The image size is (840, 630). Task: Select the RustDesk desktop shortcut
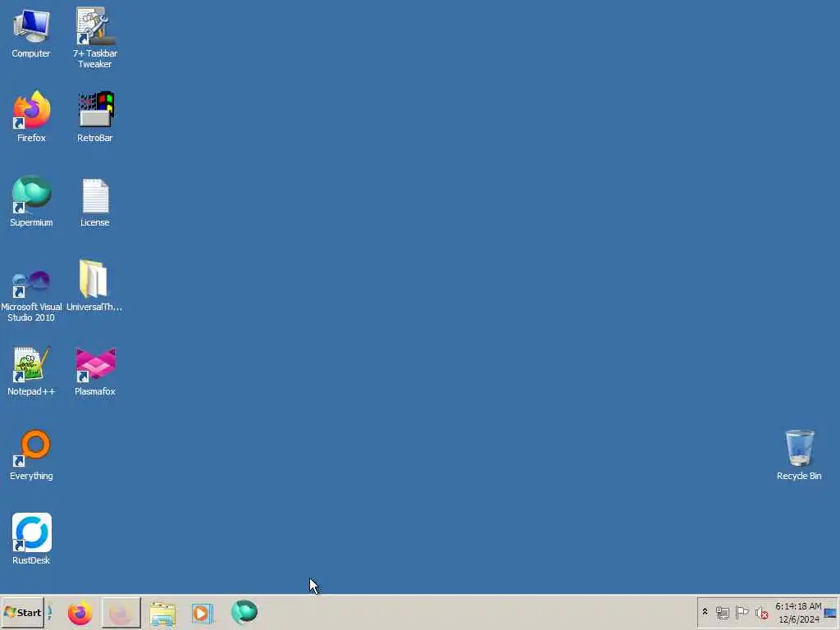tap(31, 539)
